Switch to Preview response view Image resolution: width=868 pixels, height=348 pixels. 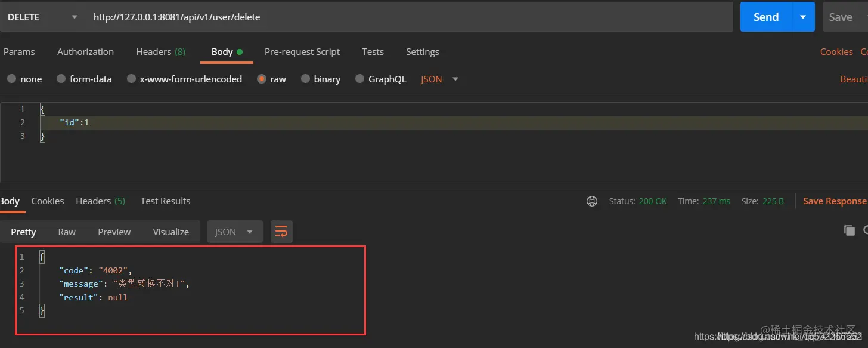point(114,232)
